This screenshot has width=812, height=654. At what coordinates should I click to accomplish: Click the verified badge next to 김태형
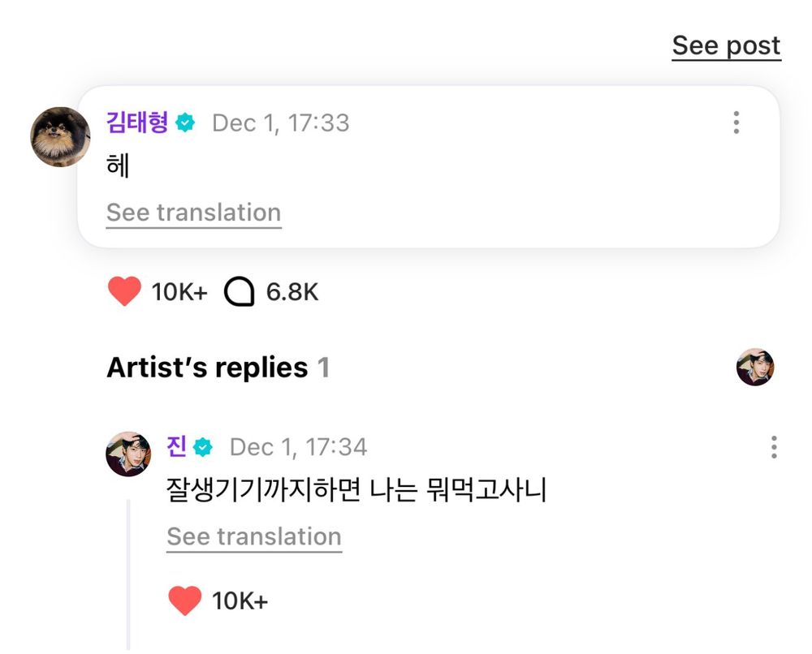click(186, 123)
